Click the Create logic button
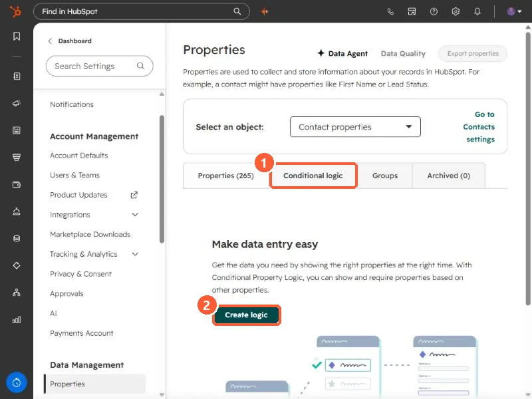This screenshot has width=532, height=399. click(x=246, y=315)
